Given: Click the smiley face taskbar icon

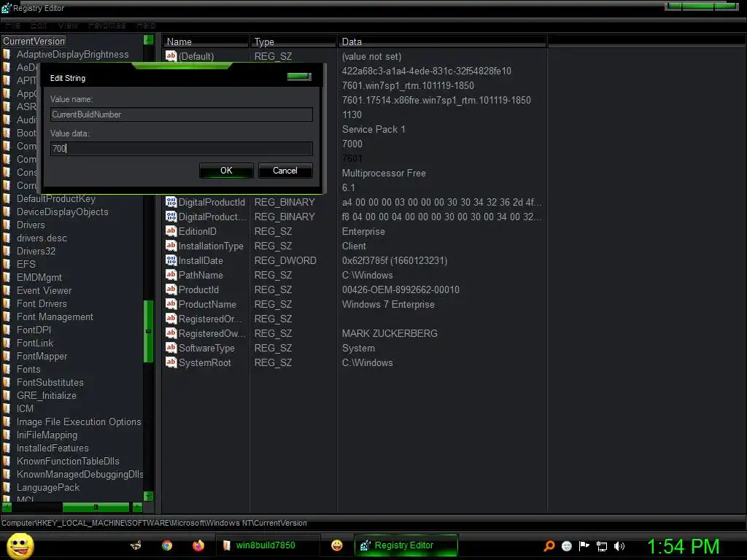Looking at the screenshot, I should click(x=337, y=545).
